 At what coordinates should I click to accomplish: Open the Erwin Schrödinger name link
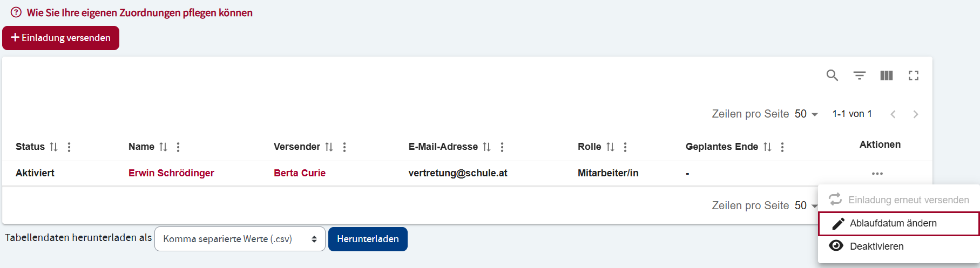171,173
